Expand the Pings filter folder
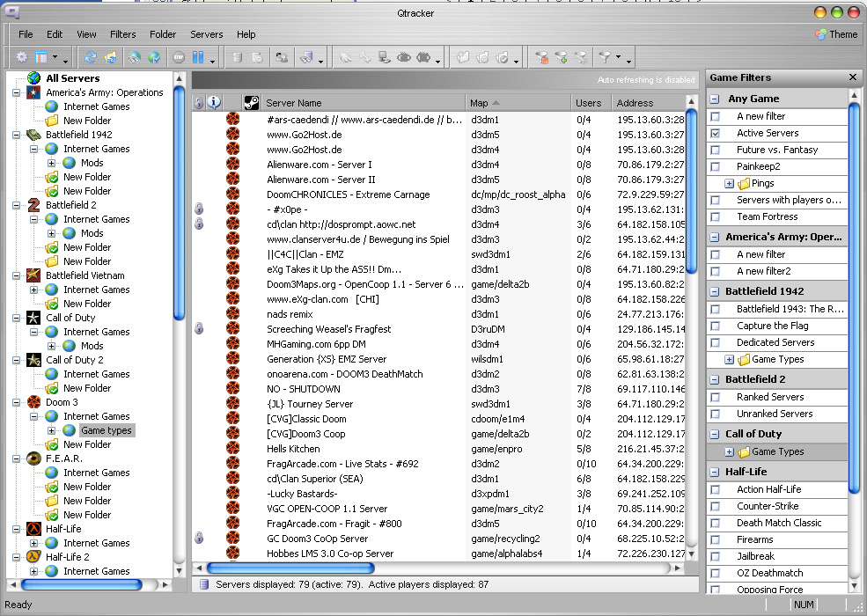Image resolution: width=867 pixels, height=616 pixels. (730, 184)
